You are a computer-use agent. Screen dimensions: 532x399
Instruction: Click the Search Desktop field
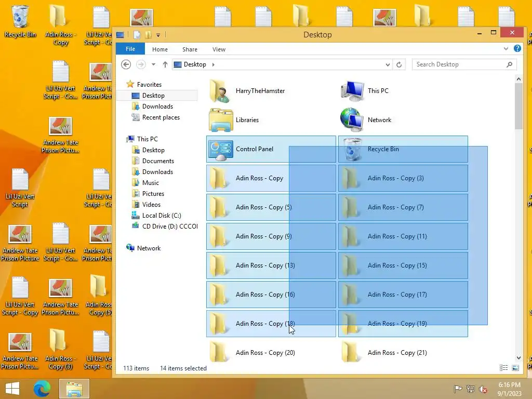pyautogui.click(x=464, y=64)
